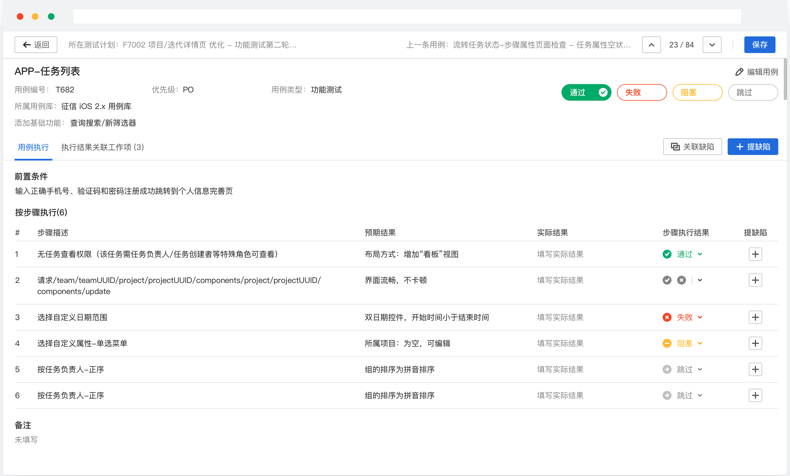Mark case as 阻塞 overall
The height and width of the screenshot is (476, 790).
[x=697, y=93]
